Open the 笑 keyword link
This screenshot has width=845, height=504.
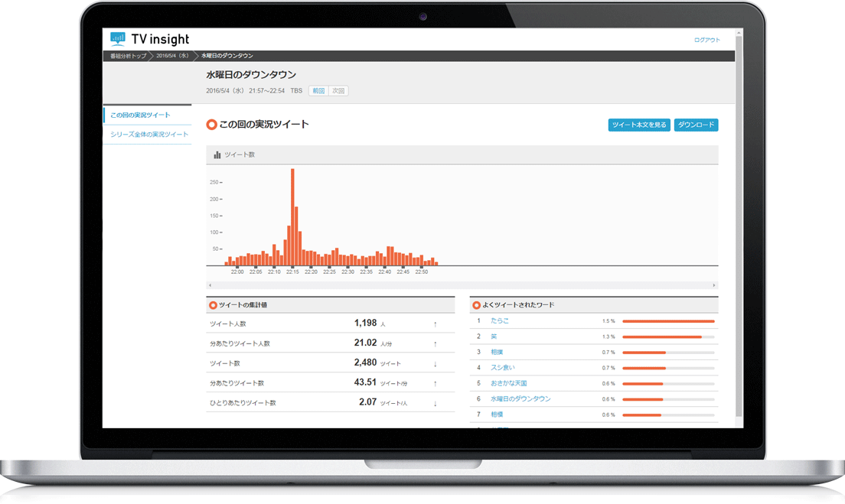click(x=494, y=337)
